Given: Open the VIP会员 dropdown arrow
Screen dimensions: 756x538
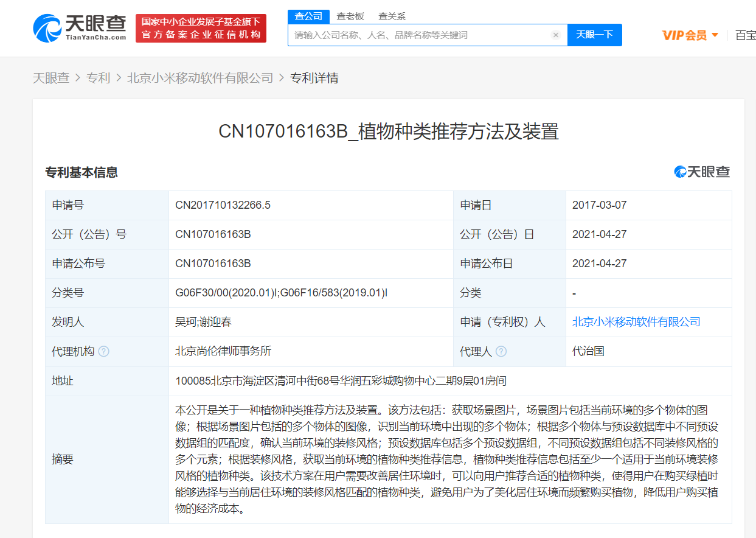Looking at the screenshot, I should coord(716,35).
